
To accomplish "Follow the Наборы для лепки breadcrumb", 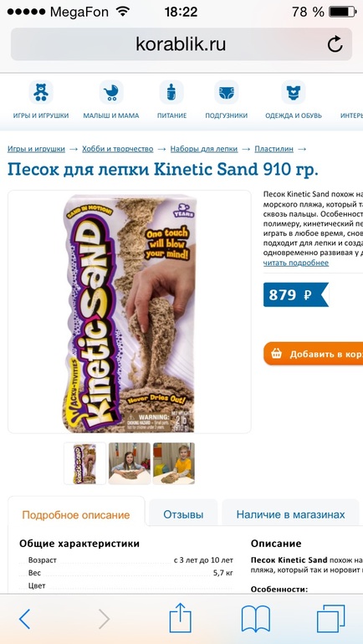I will (204, 149).
